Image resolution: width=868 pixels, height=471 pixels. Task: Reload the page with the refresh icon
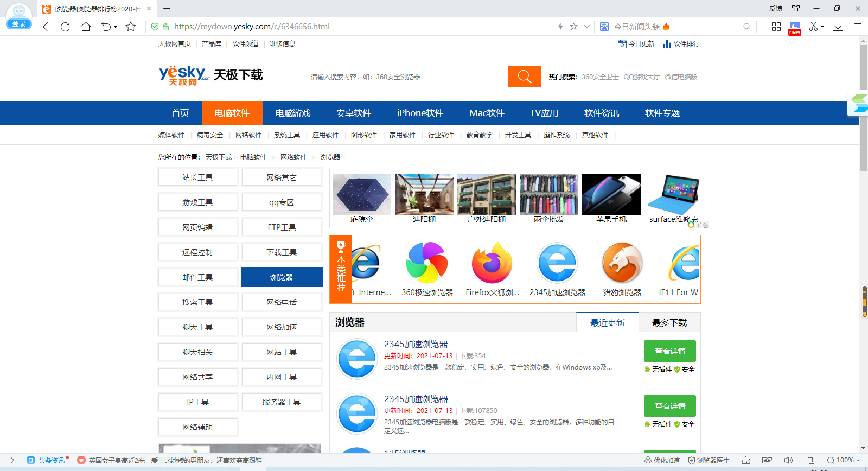click(x=65, y=27)
